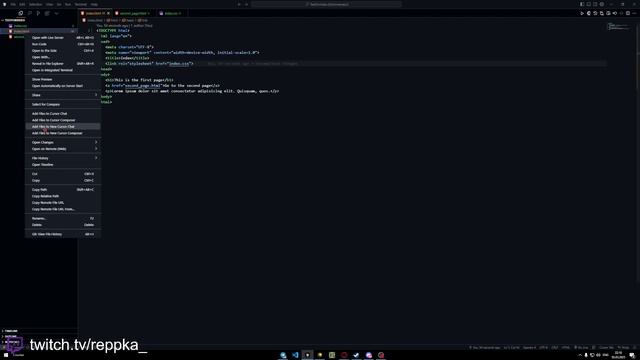
Task: Choose 'Copy Remote File URL' entry
Action: (x=63, y=202)
